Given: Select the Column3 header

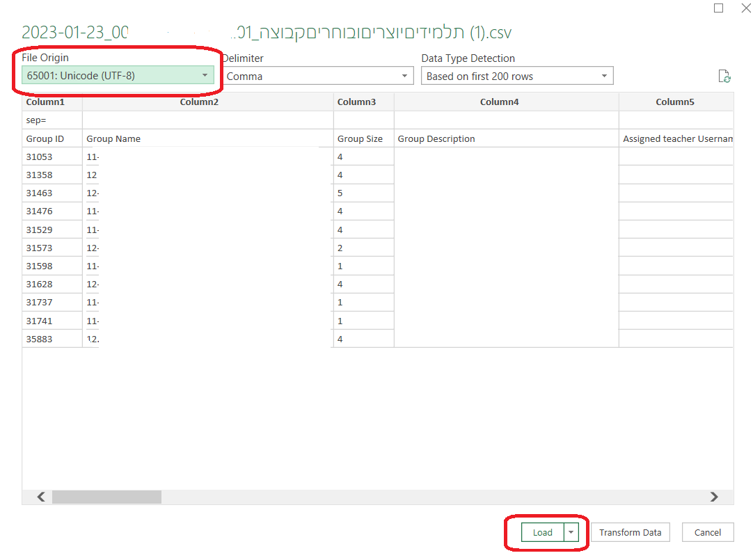Looking at the screenshot, I should click(x=356, y=102).
